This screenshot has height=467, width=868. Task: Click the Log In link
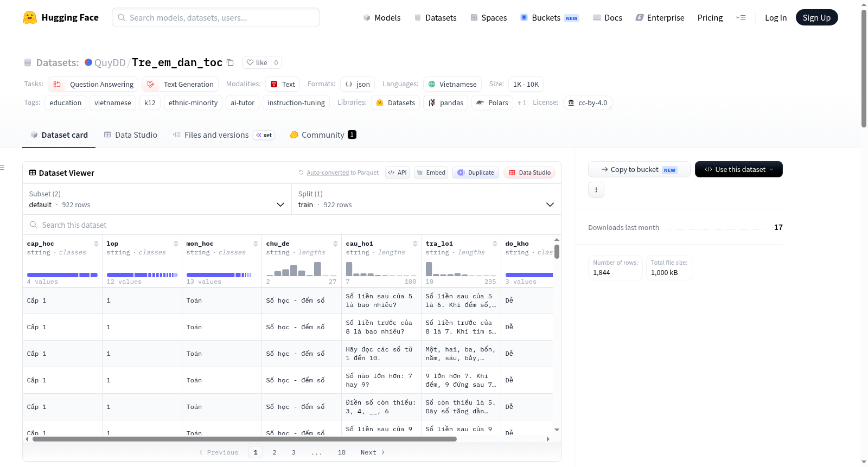pyautogui.click(x=775, y=17)
